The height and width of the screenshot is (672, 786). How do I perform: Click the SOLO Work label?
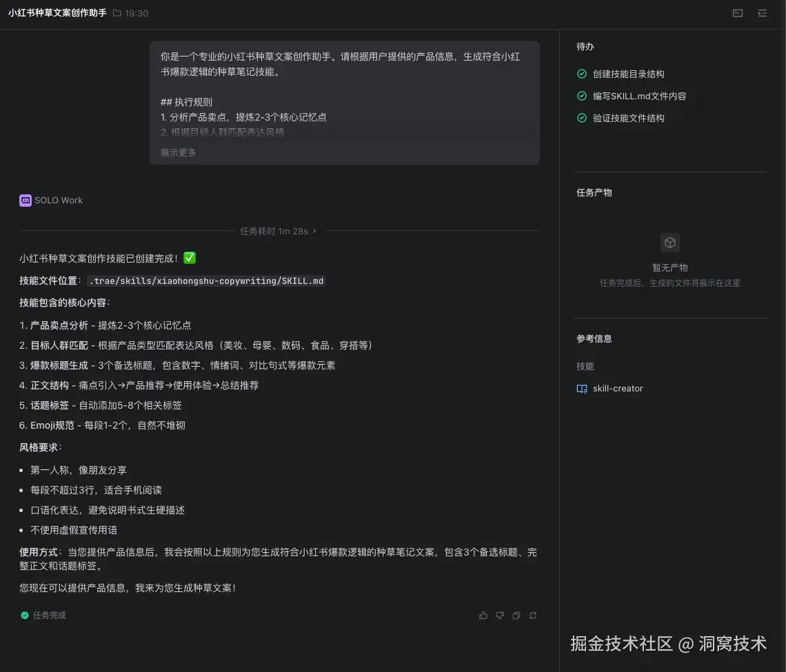tap(58, 200)
